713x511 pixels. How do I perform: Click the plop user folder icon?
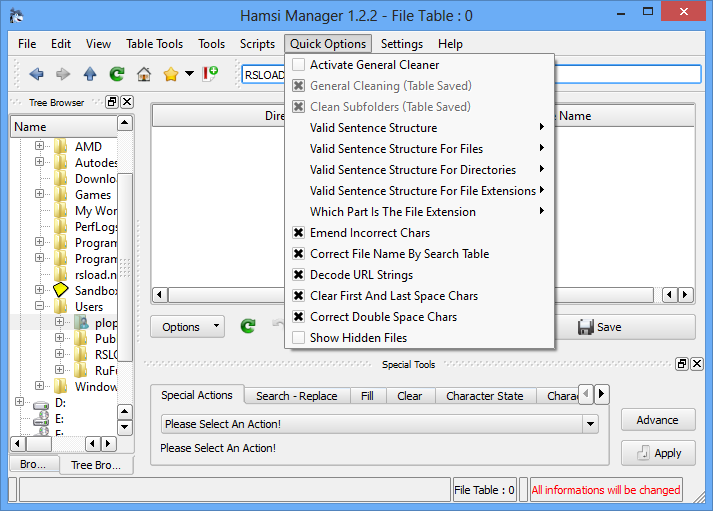click(x=81, y=322)
